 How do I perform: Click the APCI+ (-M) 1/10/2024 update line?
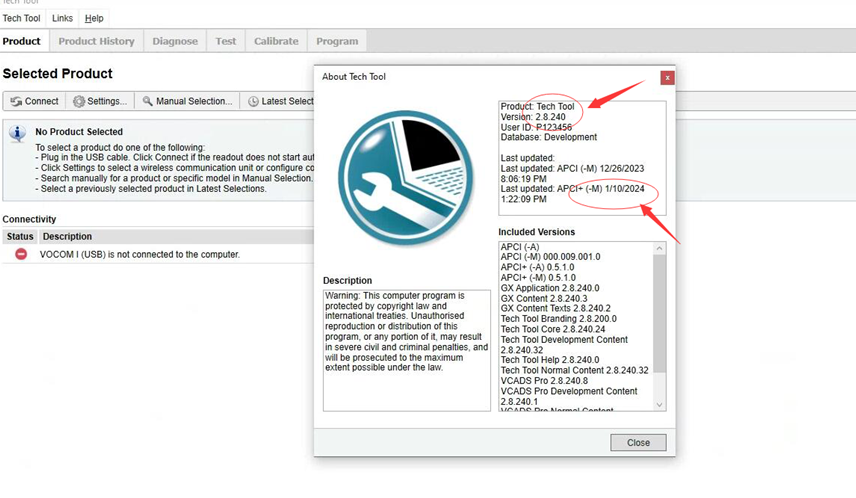pyautogui.click(x=572, y=194)
